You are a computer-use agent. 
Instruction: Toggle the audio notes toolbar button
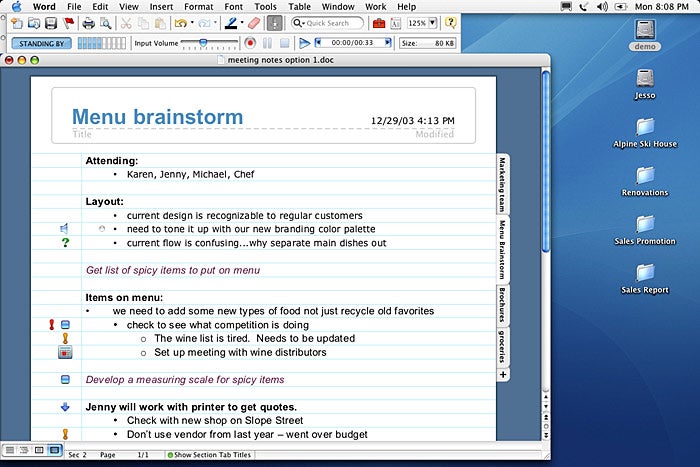[275, 23]
